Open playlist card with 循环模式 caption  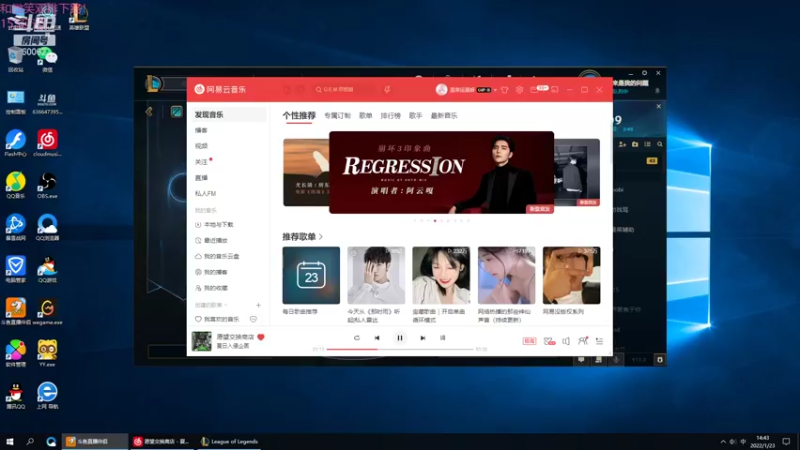(x=441, y=276)
